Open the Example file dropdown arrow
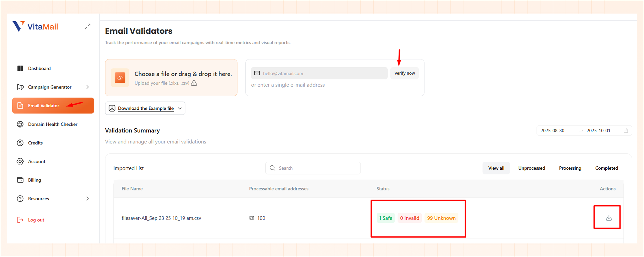Image resolution: width=644 pixels, height=257 pixels. tap(180, 108)
